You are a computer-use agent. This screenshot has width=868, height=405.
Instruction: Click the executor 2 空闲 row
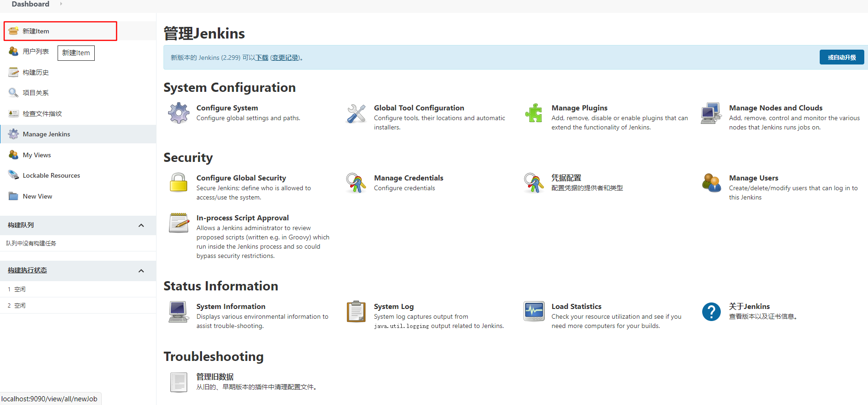tap(78, 305)
